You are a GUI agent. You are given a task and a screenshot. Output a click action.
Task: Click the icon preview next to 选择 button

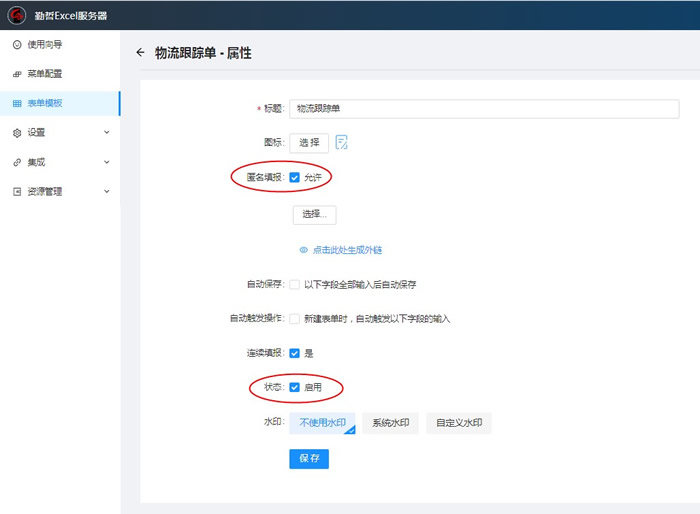tap(342, 142)
